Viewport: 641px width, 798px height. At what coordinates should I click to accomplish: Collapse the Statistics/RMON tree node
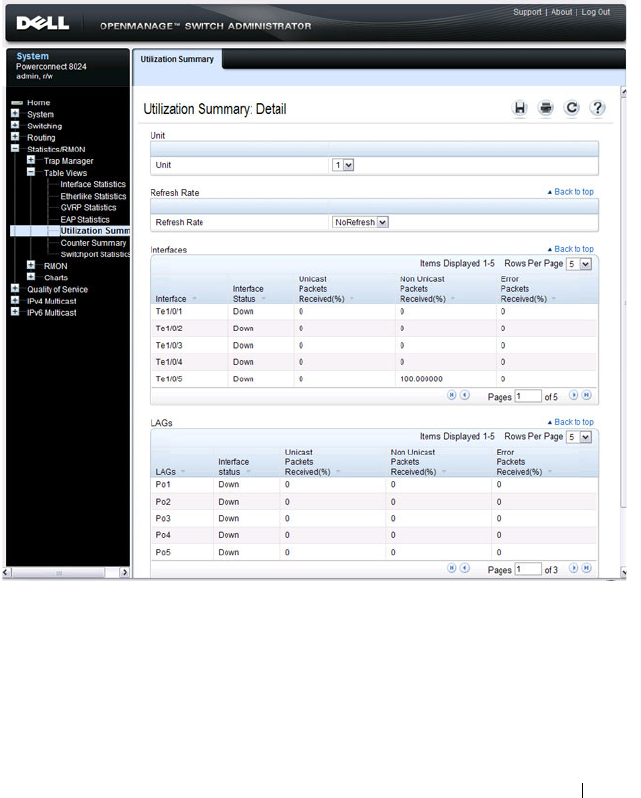[x=15, y=149]
